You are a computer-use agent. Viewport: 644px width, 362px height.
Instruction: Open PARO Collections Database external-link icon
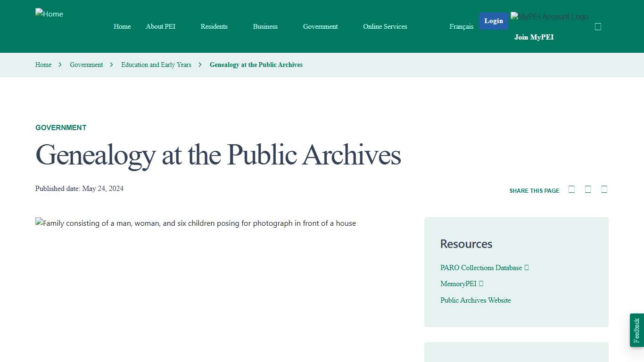tap(527, 267)
